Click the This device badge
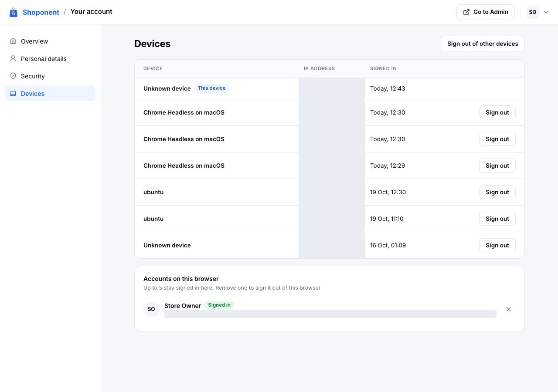 tap(211, 88)
